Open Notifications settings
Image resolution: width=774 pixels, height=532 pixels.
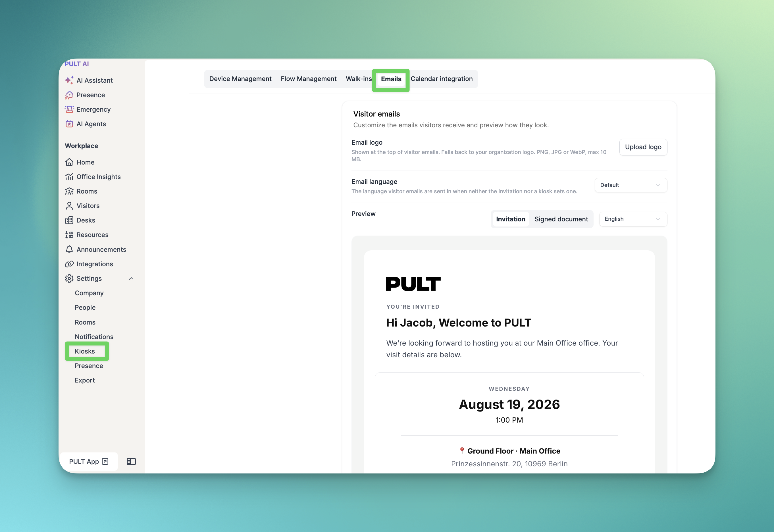94,337
